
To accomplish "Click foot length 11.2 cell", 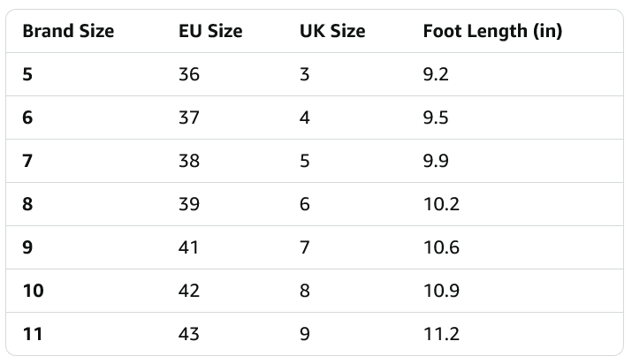I will pos(441,334).
